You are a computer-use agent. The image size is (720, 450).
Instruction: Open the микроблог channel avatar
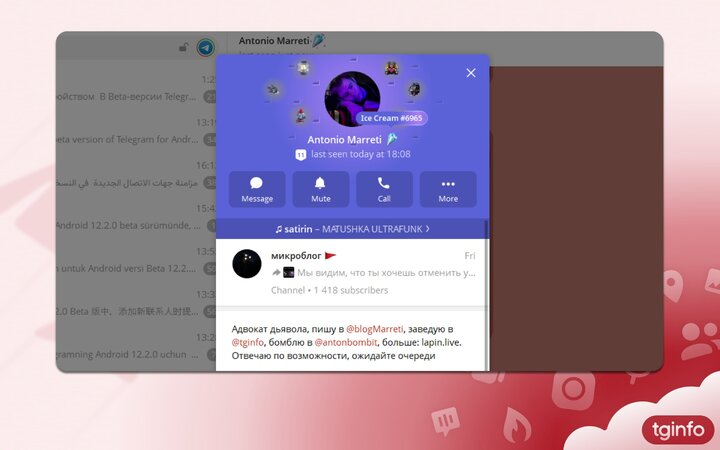pyautogui.click(x=247, y=264)
